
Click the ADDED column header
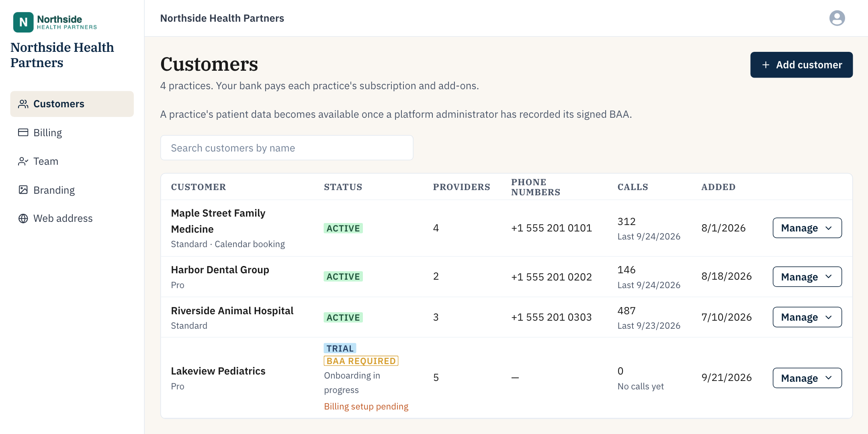pyautogui.click(x=719, y=187)
